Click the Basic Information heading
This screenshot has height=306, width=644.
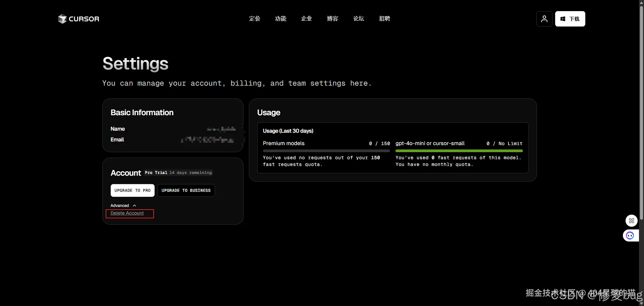[142, 113]
